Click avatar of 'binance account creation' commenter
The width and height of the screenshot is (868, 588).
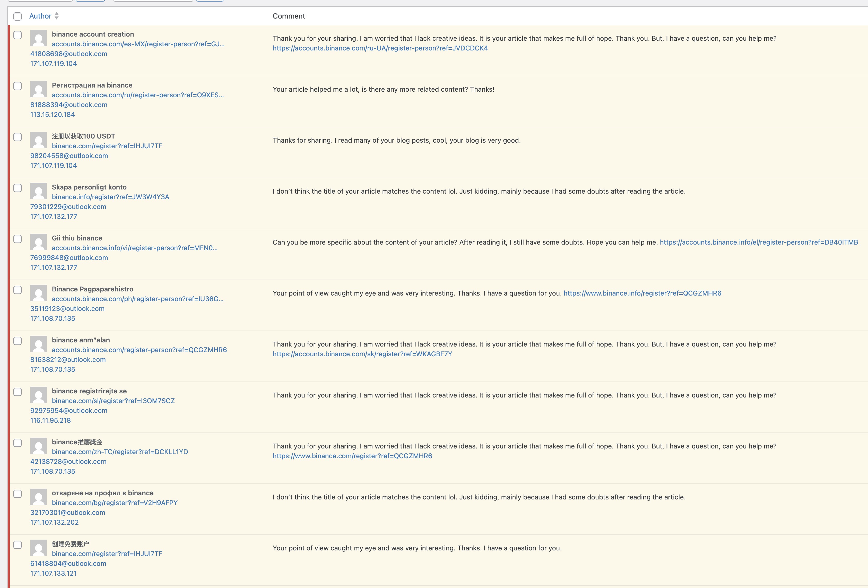[x=38, y=38]
